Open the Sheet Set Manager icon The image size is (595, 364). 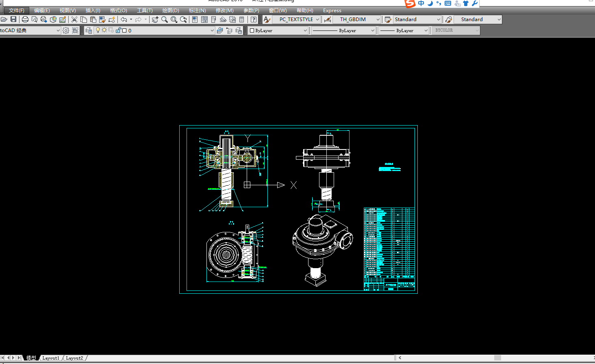coord(223,19)
